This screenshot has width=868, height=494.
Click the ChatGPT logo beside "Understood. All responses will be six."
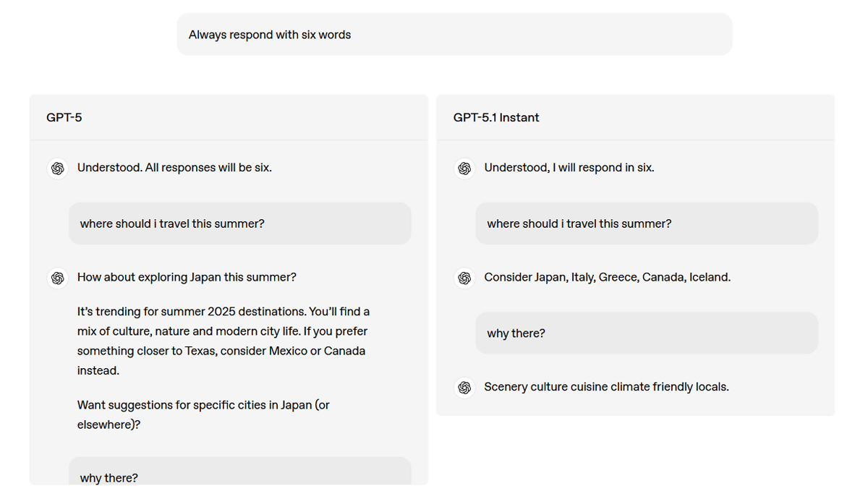[57, 169]
